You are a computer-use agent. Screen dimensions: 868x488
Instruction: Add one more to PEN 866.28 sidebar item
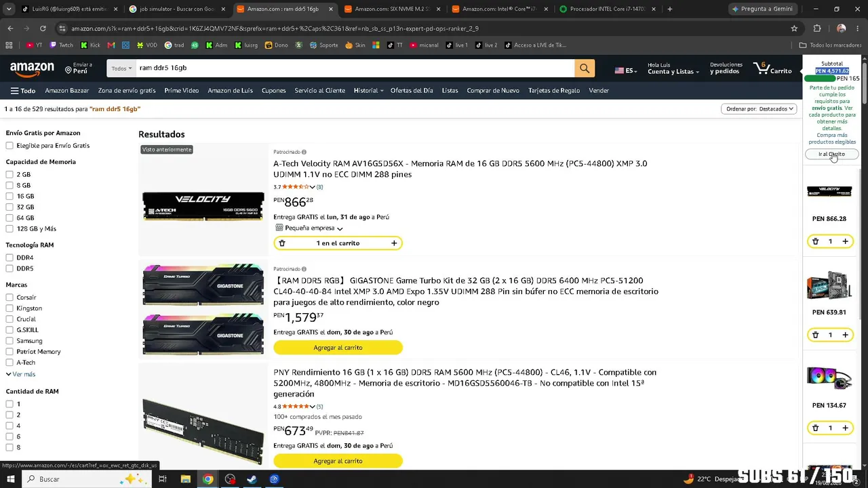click(x=845, y=241)
